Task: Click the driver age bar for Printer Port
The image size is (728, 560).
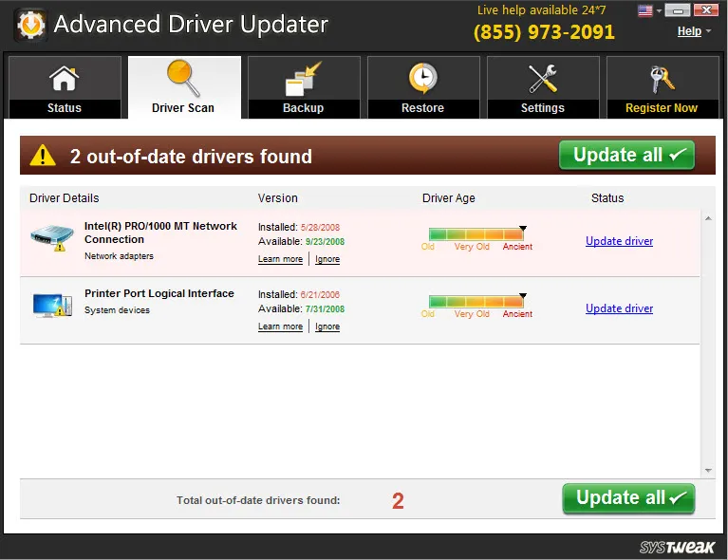Action: 476,301
